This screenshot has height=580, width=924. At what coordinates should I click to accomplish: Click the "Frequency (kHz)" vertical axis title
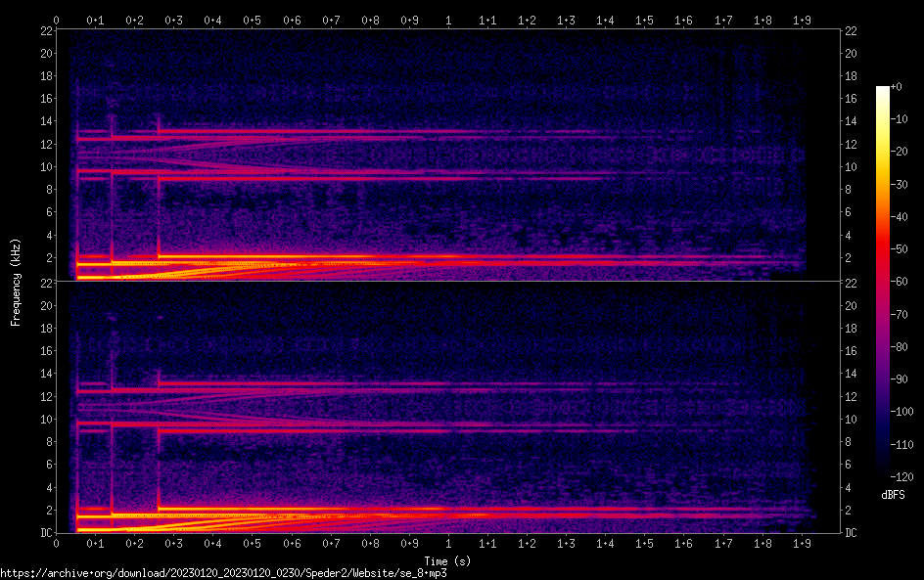click(x=16, y=282)
